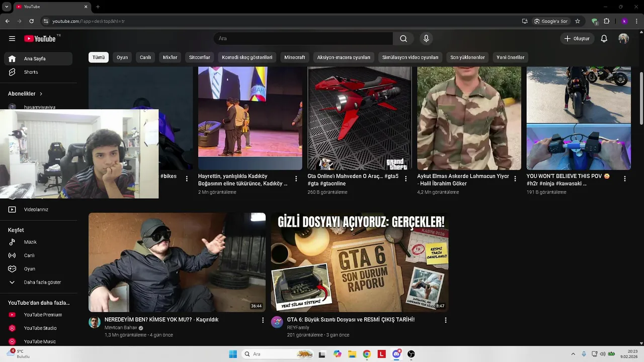Open Hayrettin Kadıköy short title
644x362 pixels.
[243, 180]
